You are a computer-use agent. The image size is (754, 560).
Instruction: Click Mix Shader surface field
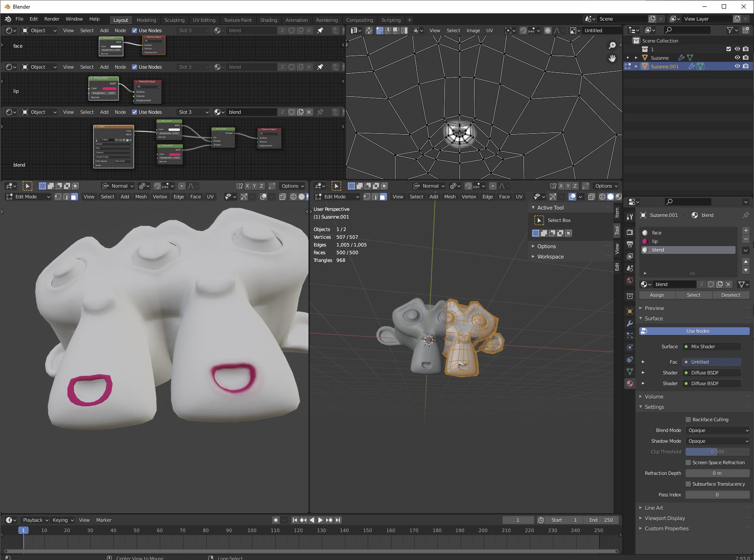pyautogui.click(x=711, y=347)
